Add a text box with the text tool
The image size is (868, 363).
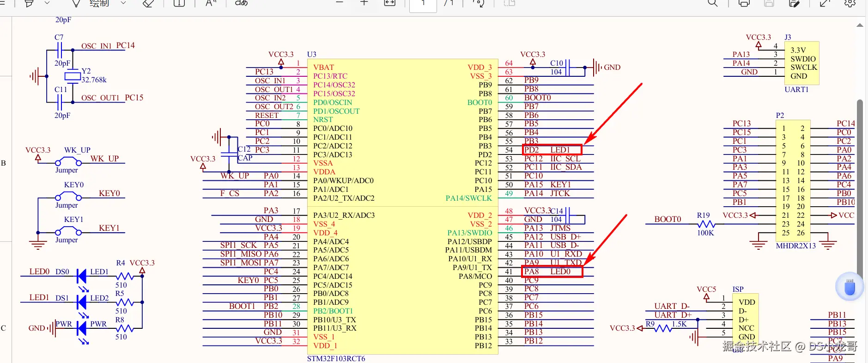[x=179, y=3]
